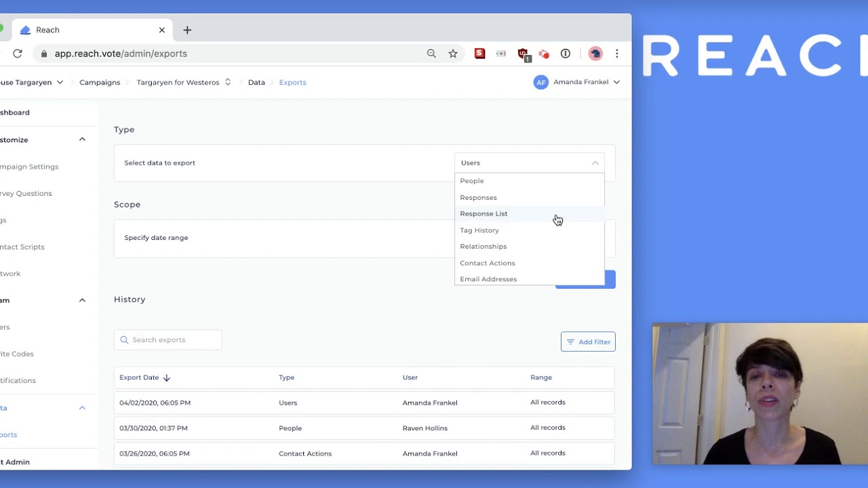This screenshot has width=868, height=488.
Task: Click the circled info extension icon
Action: pyautogui.click(x=566, y=54)
